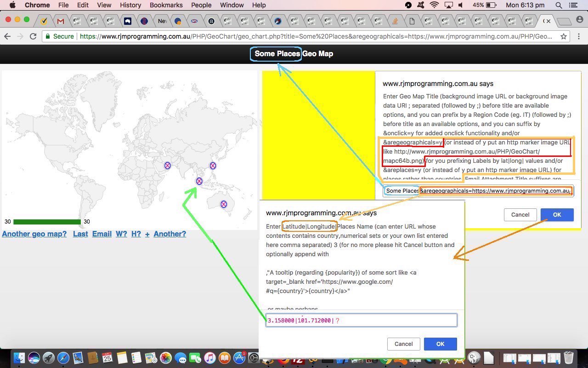
Task: Open the Bookmarks menu
Action: 166,5
